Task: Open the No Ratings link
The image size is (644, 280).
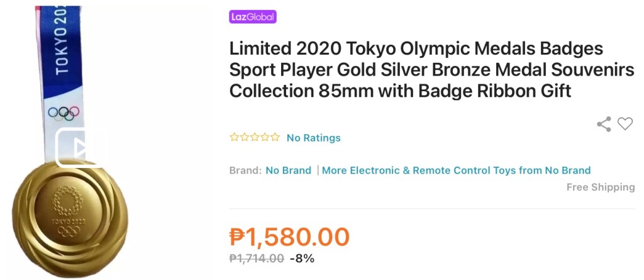Action: coord(313,138)
